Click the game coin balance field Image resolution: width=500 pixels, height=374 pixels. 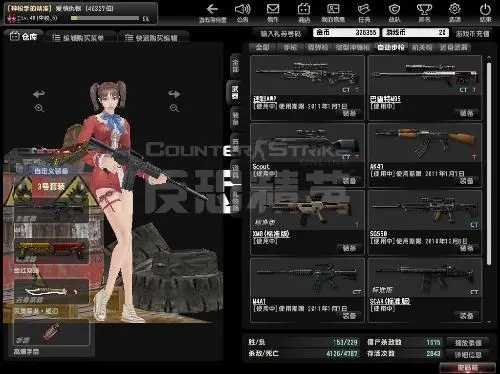pos(415,33)
